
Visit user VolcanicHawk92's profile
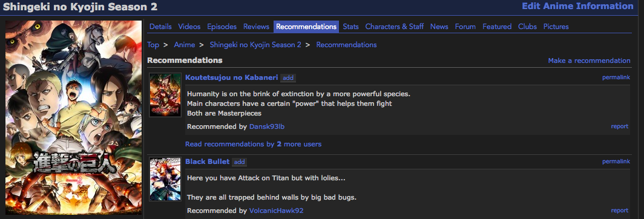(277, 211)
